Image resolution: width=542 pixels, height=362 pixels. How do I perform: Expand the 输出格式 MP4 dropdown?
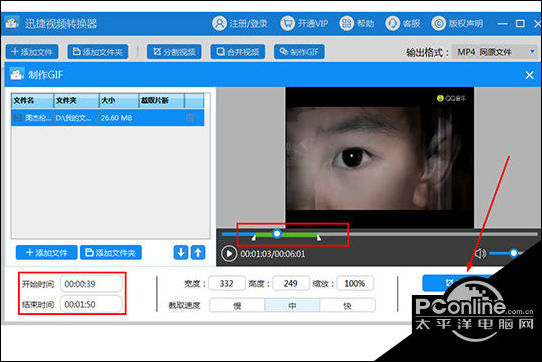point(532,52)
